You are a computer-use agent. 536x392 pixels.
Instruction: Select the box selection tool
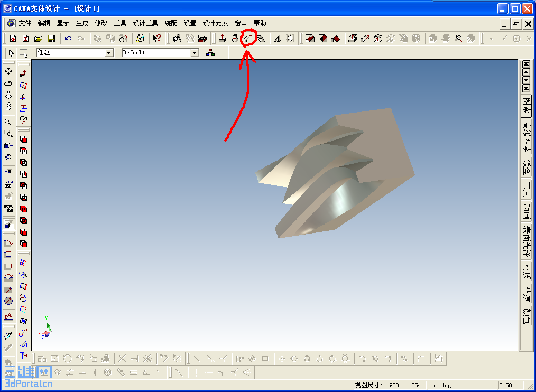(x=24, y=53)
